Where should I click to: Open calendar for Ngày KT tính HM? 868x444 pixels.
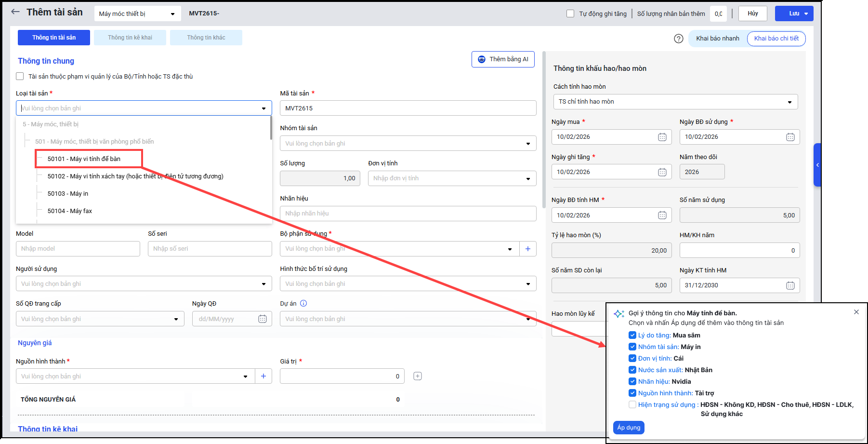(x=790, y=285)
